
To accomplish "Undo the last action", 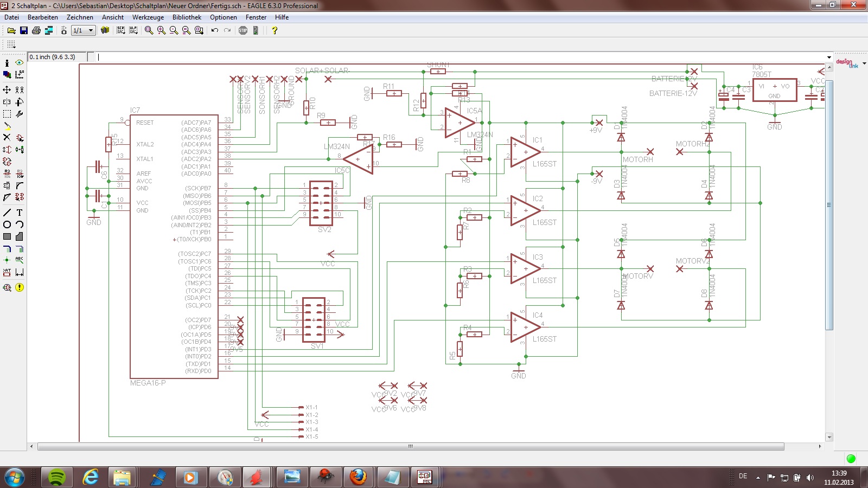I will tap(215, 30).
